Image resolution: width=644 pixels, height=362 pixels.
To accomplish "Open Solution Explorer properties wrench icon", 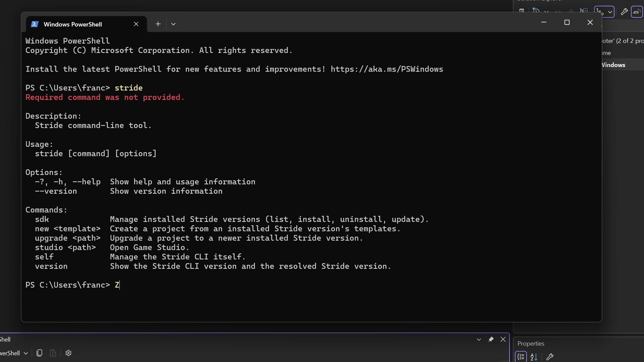I will [x=624, y=12].
